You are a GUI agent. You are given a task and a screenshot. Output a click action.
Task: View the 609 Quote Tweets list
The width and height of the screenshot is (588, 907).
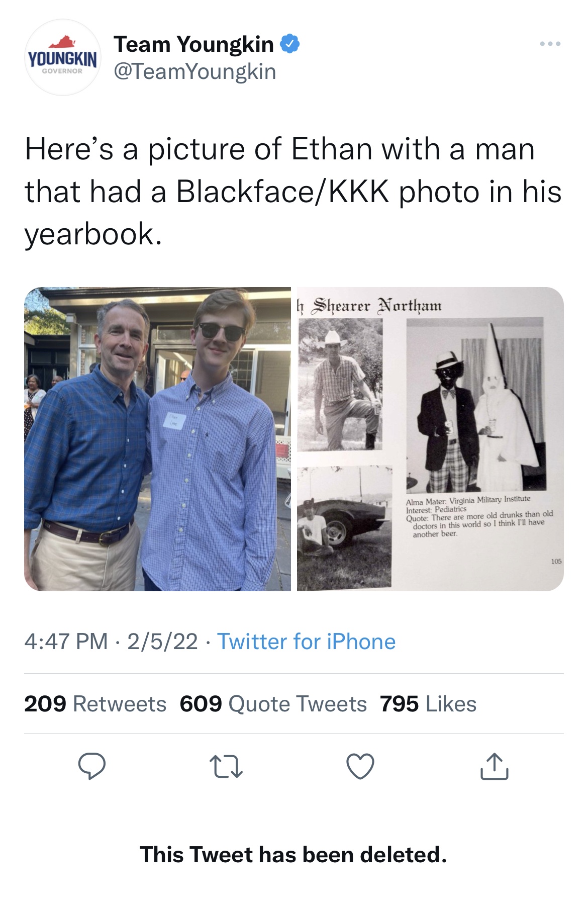[273, 704]
